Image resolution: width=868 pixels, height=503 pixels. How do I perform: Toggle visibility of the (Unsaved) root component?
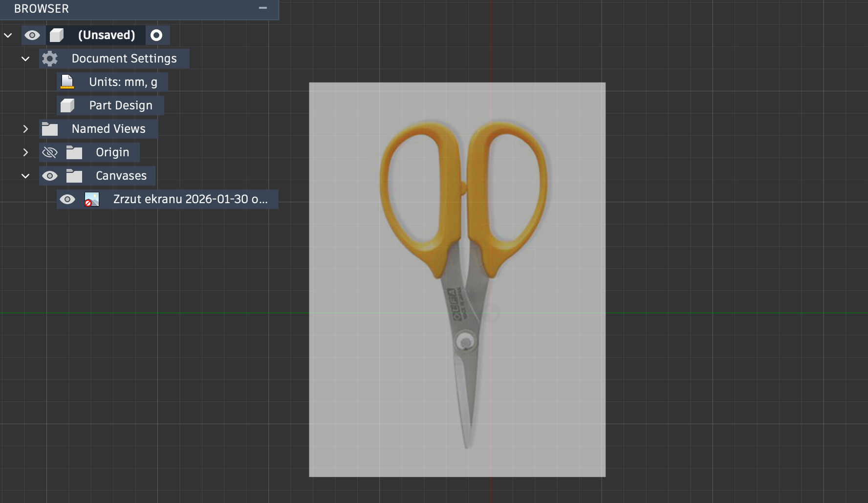(32, 35)
